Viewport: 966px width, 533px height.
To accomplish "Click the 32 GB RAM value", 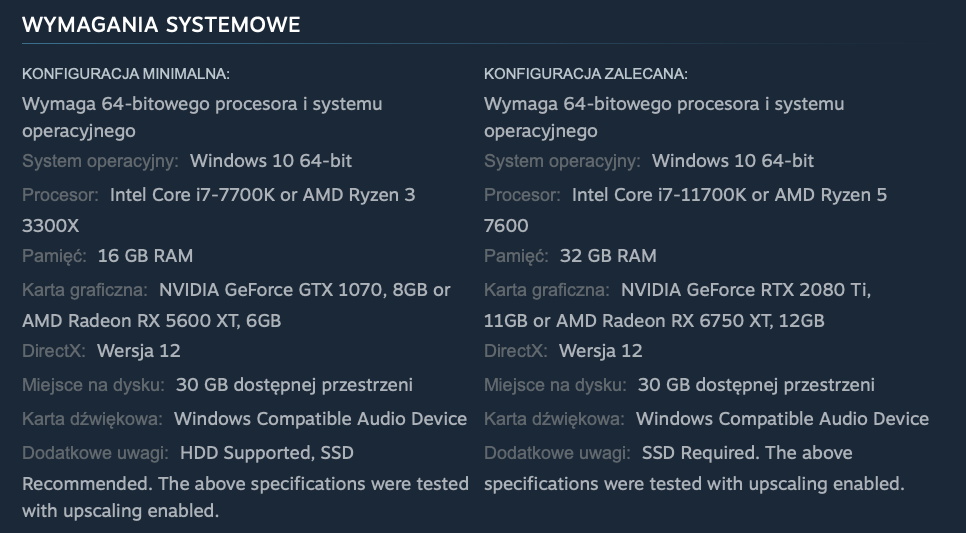I will coord(608,256).
